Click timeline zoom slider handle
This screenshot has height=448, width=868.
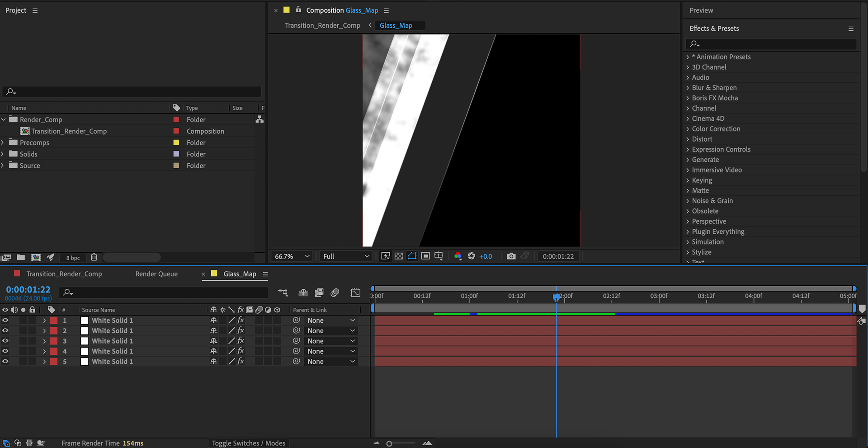coord(389,444)
